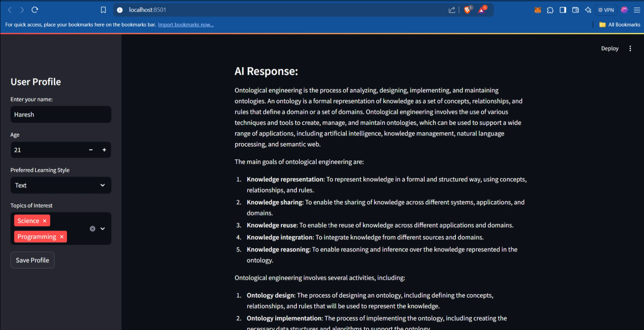Click 'The main goals of ontological engineering' line
This screenshot has height=330, width=644.
(299, 162)
